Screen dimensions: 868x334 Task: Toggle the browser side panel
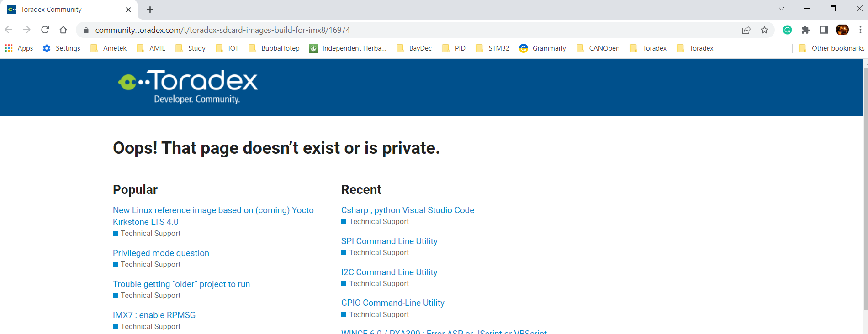tap(824, 30)
